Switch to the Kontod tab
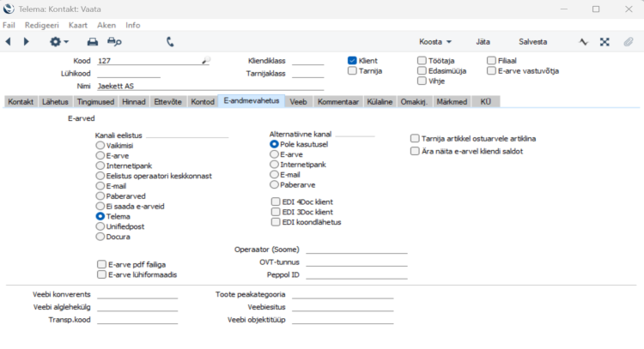Viewport: 644px width, 349px height. pyautogui.click(x=203, y=102)
